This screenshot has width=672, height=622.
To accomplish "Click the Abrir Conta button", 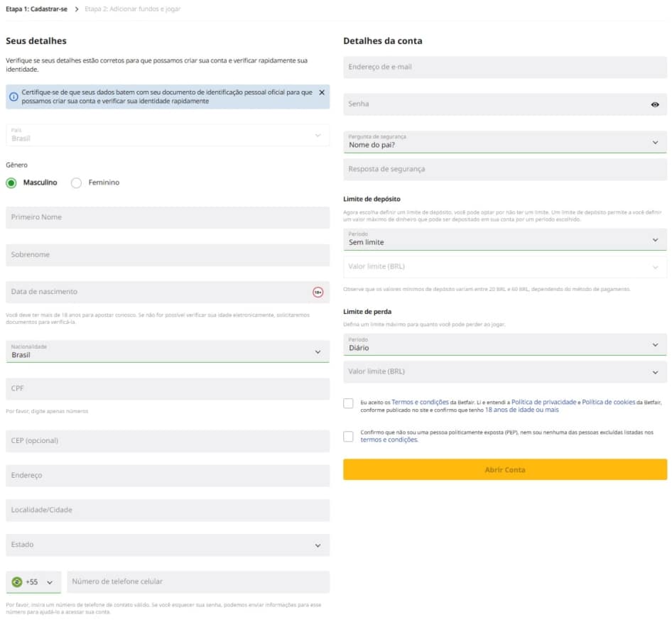I will click(x=505, y=469).
